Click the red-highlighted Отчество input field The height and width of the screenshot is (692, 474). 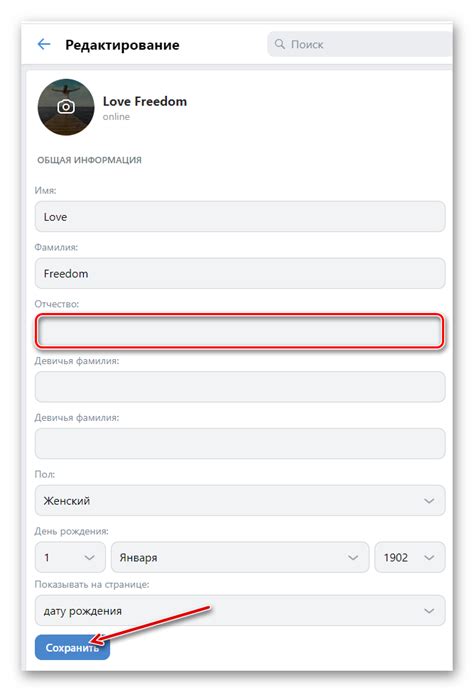click(240, 331)
